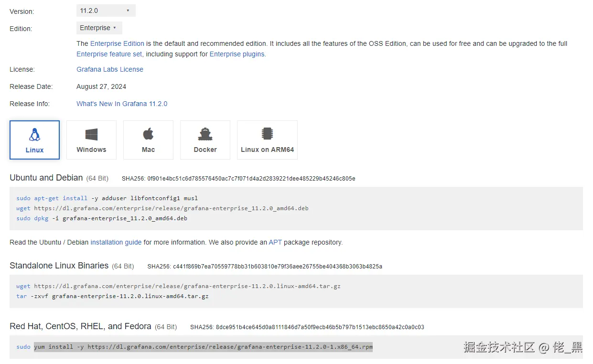Select the Linux tab label

[x=34, y=150]
